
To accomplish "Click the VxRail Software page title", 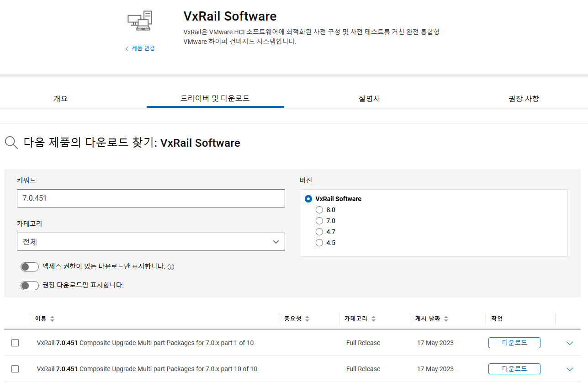I will (x=230, y=16).
